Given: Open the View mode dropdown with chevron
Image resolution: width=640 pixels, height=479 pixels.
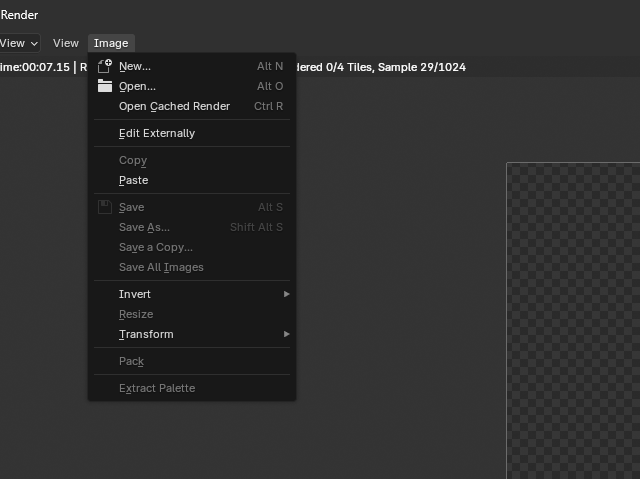Looking at the screenshot, I should click(x=19, y=43).
